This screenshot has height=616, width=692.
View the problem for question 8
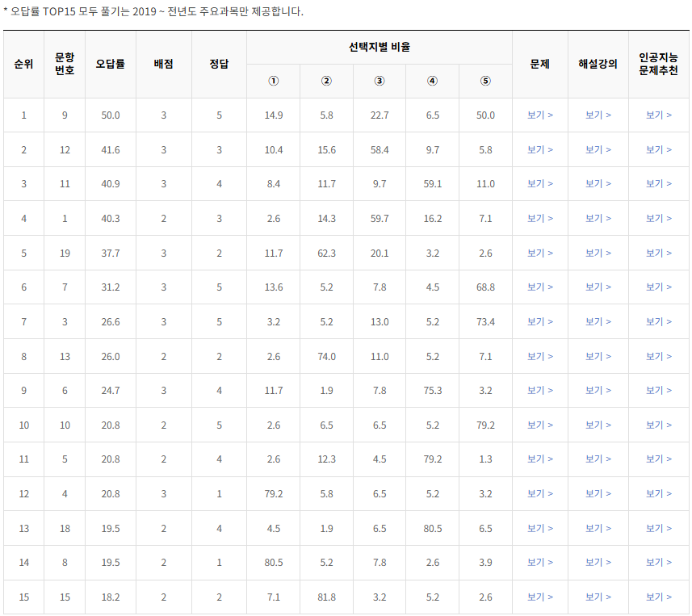click(x=539, y=564)
